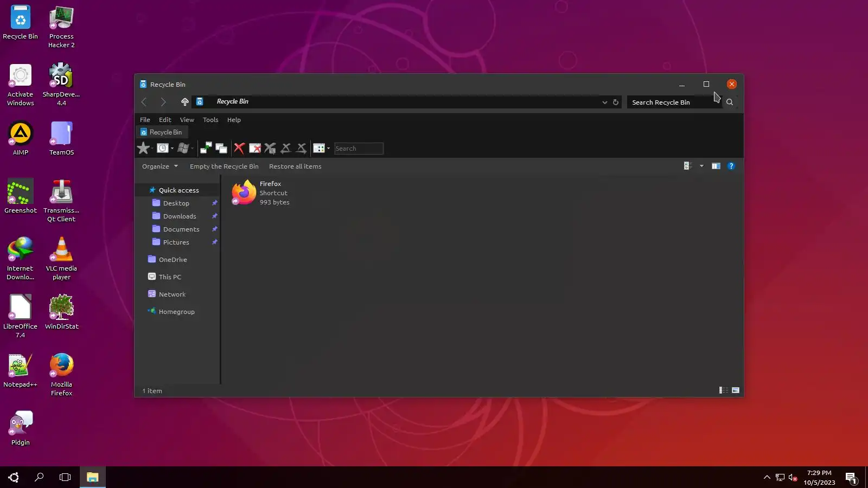This screenshot has height=488, width=868.
Task: Click the Search Recycle Bin field
Action: click(674, 102)
